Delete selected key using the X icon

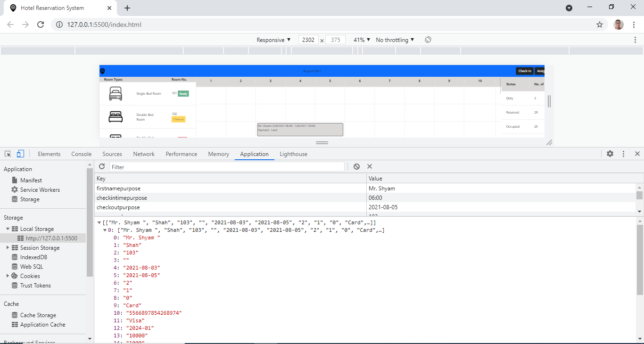[370, 166]
